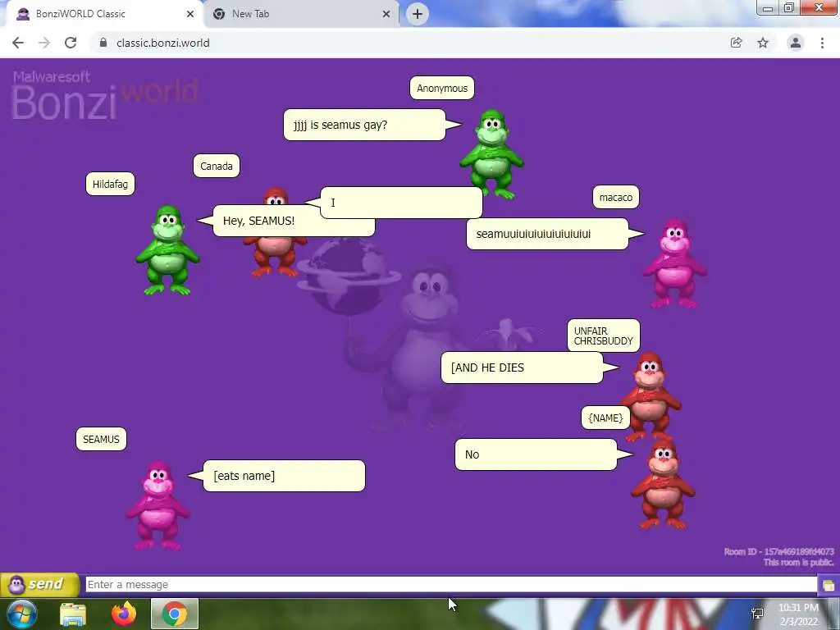Open Chrome's three-dot menu

point(822,43)
